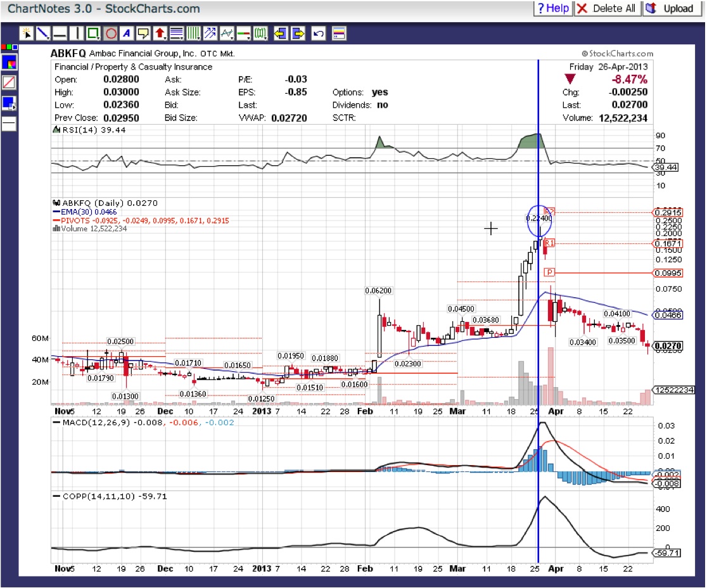Screen dimensions: 707x588
Task: Click the -8.47% change value
Action: point(630,79)
